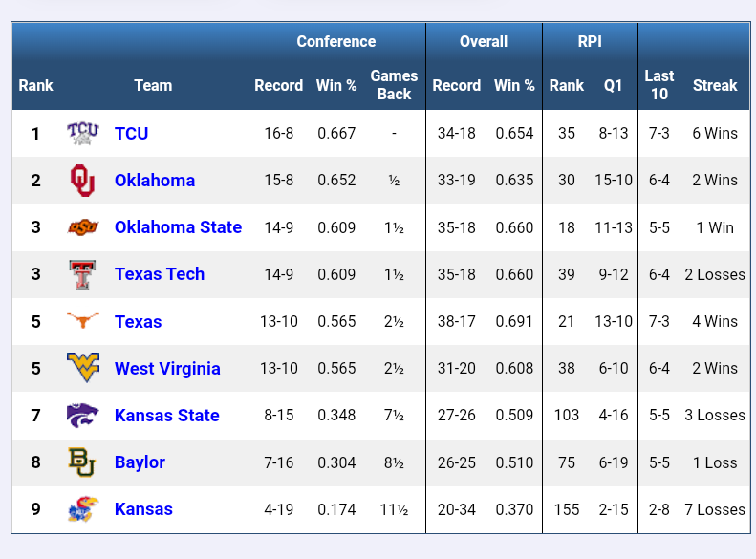Open the TCU team link
This screenshot has height=559, width=756.
[131, 134]
